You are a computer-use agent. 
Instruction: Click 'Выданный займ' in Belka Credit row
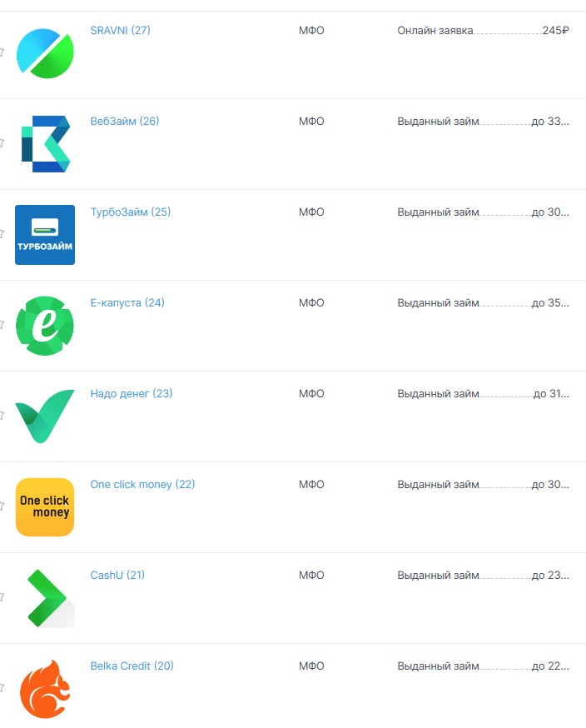tap(438, 666)
